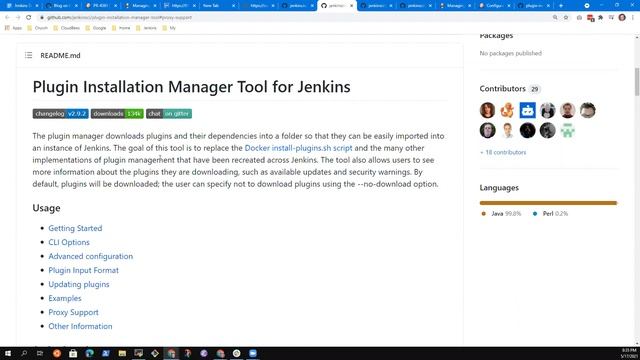Click the Java 99.8% language entry
The height and width of the screenshot is (360, 640).
501,213
